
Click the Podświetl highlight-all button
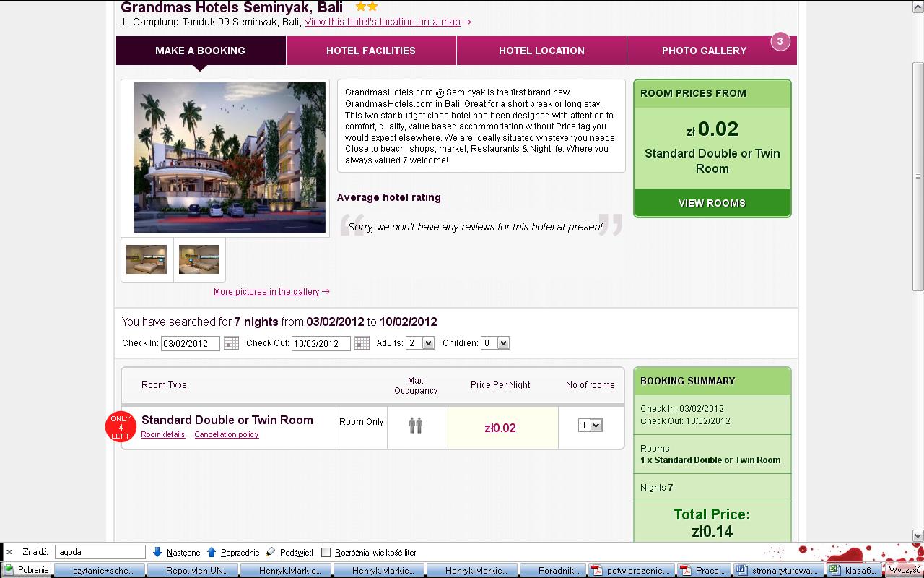click(x=289, y=552)
